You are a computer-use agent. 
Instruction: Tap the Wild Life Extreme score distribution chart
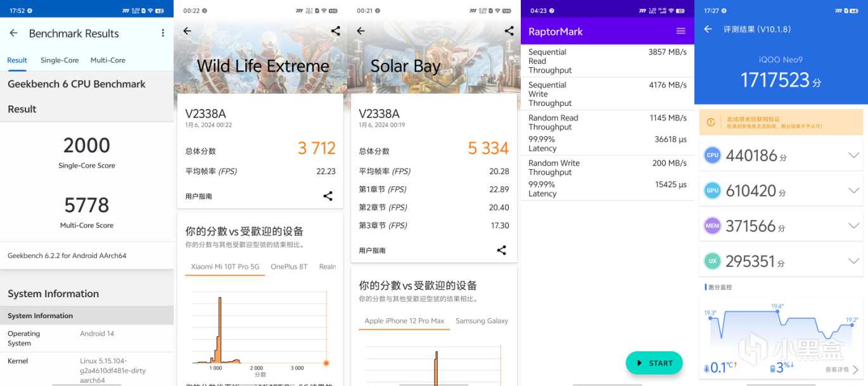260,330
